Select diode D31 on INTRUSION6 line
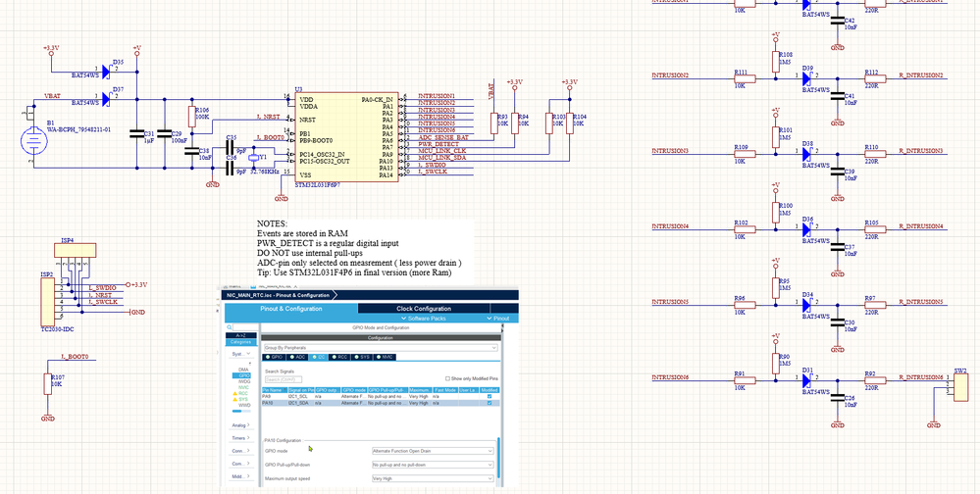This screenshot has height=494, width=980. click(807, 379)
